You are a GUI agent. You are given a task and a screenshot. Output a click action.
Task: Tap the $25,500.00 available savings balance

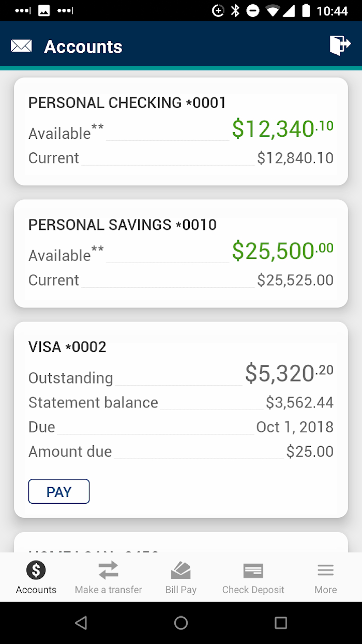[x=282, y=251]
